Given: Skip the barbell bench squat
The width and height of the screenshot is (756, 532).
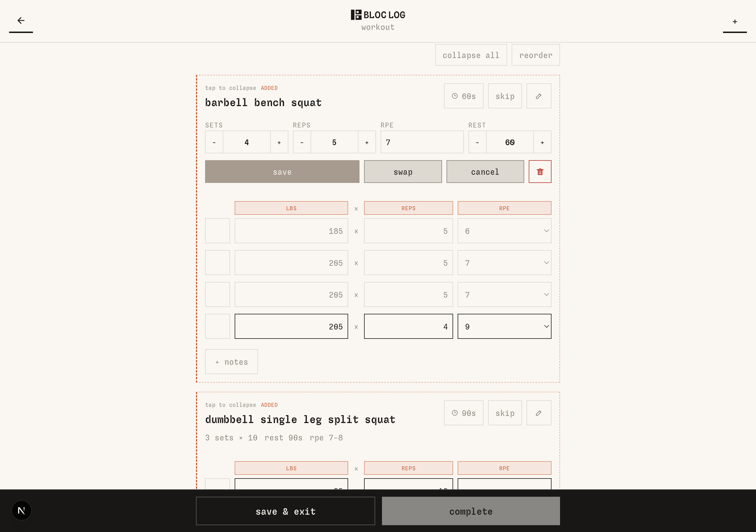Looking at the screenshot, I should point(505,96).
